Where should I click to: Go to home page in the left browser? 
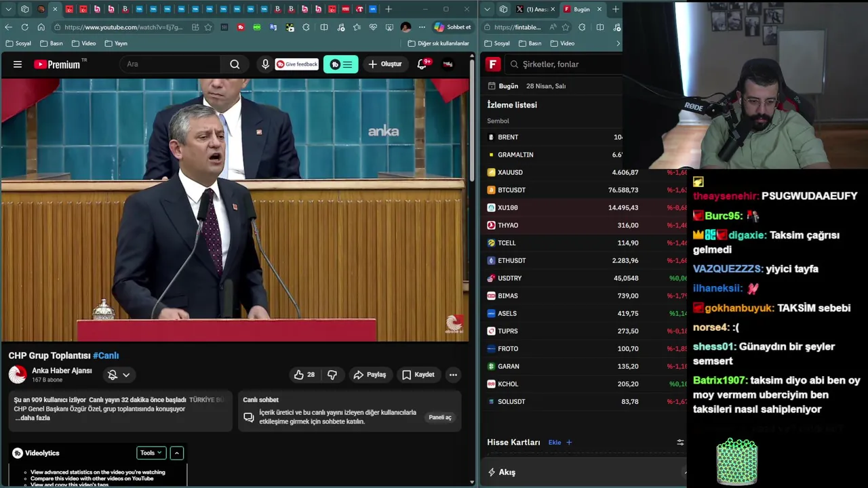tap(41, 27)
